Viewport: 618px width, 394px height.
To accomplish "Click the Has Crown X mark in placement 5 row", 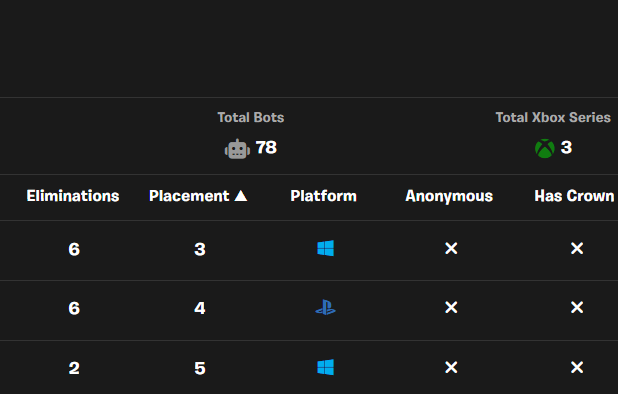I will [577, 368].
